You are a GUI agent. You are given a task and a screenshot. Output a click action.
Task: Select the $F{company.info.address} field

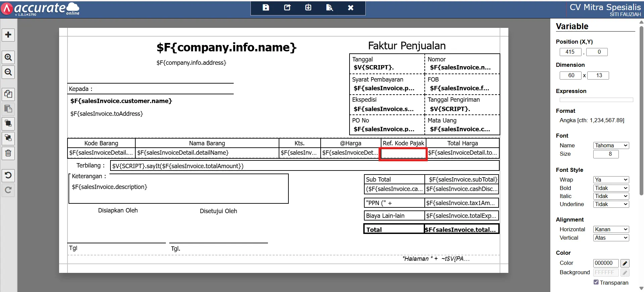tap(191, 63)
